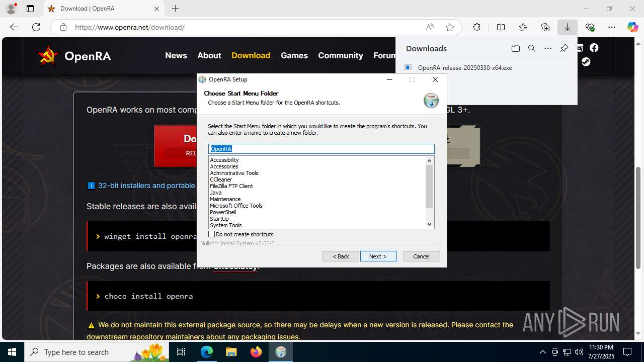Open the notification center icon
The image size is (644, 362).
pos(627,352)
